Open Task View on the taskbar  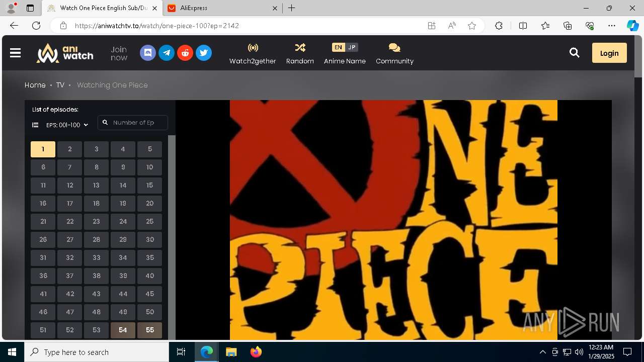(x=181, y=352)
